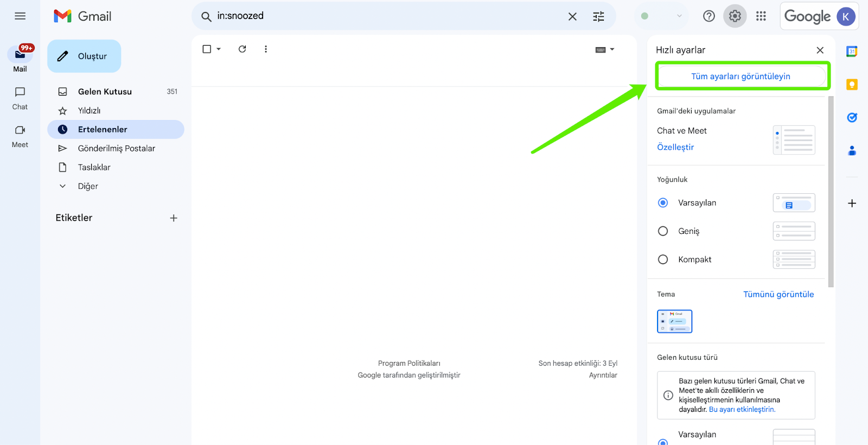Expand Diğer more labels
This screenshot has width=868, height=445.
click(x=116, y=186)
